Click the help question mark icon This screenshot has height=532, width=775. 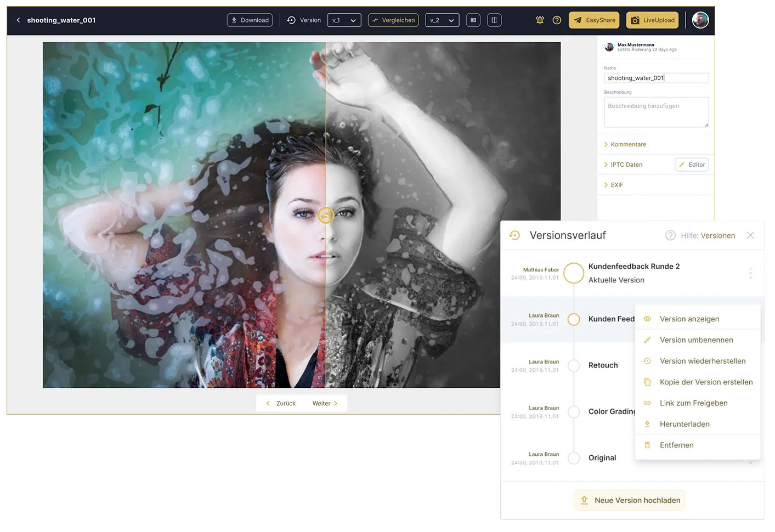click(x=557, y=20)
